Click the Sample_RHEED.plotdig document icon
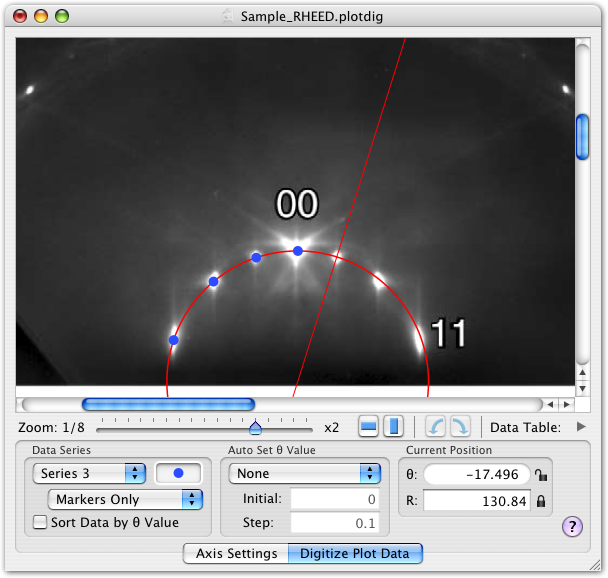The width and height of the screenshot is (608, 578). coord(228,16)
